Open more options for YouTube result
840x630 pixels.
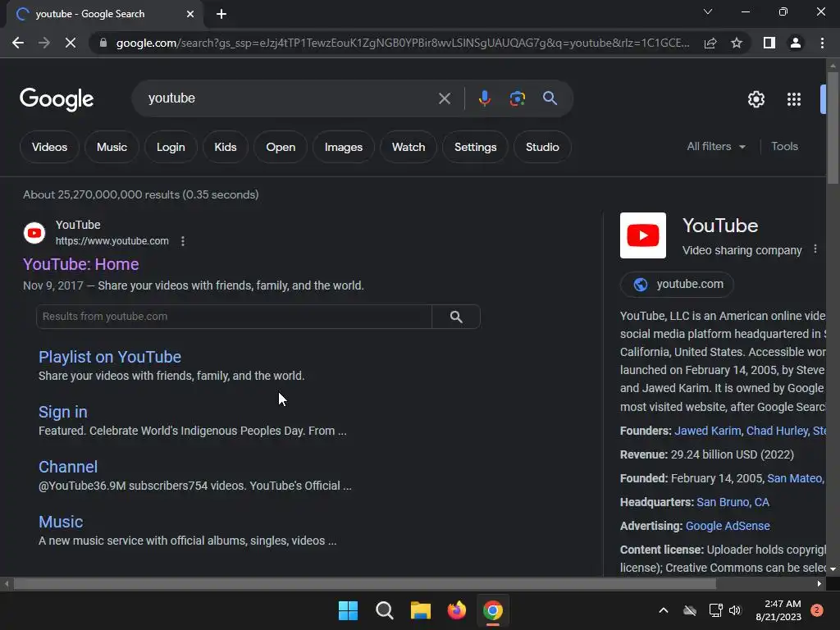pyautogui.click(x=183, y=241)
